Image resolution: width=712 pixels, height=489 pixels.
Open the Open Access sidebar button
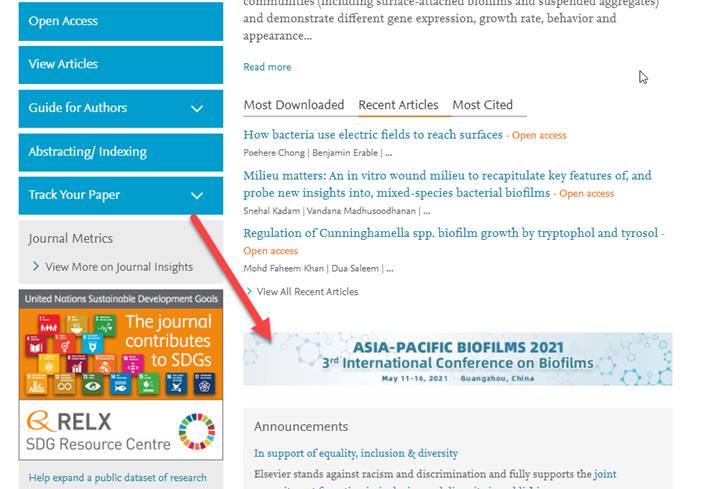[x=120, y=21]
